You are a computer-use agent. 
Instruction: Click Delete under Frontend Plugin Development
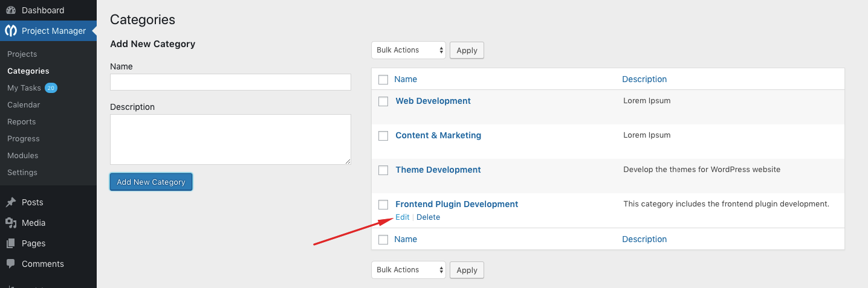coord(429,217)
